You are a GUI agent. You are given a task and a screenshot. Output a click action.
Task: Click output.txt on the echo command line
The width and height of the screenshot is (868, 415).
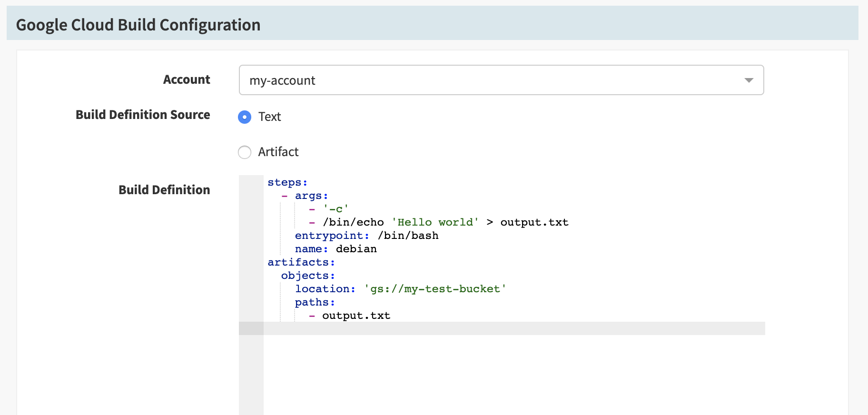point(534,223)
